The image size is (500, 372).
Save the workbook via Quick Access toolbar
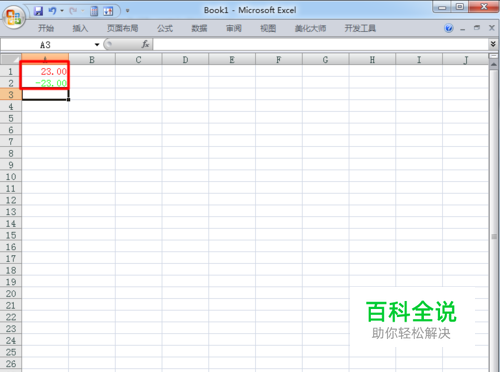point(39,11)
